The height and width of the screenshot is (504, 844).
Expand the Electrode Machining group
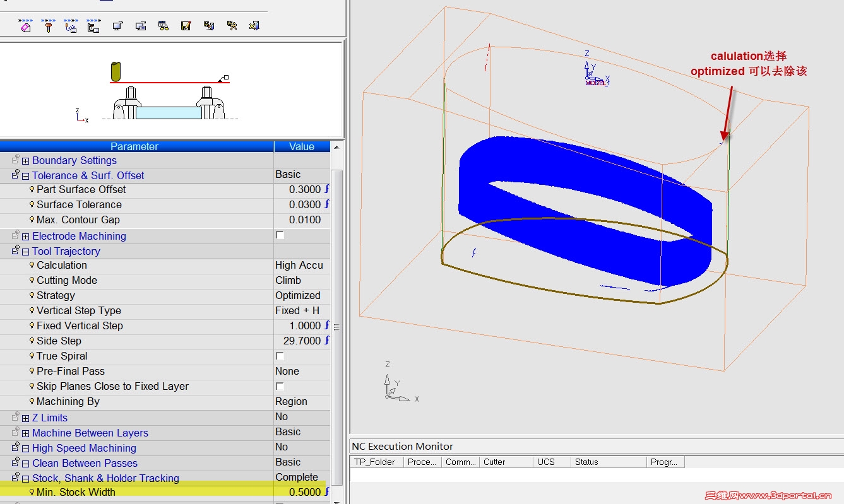[25, 237]
